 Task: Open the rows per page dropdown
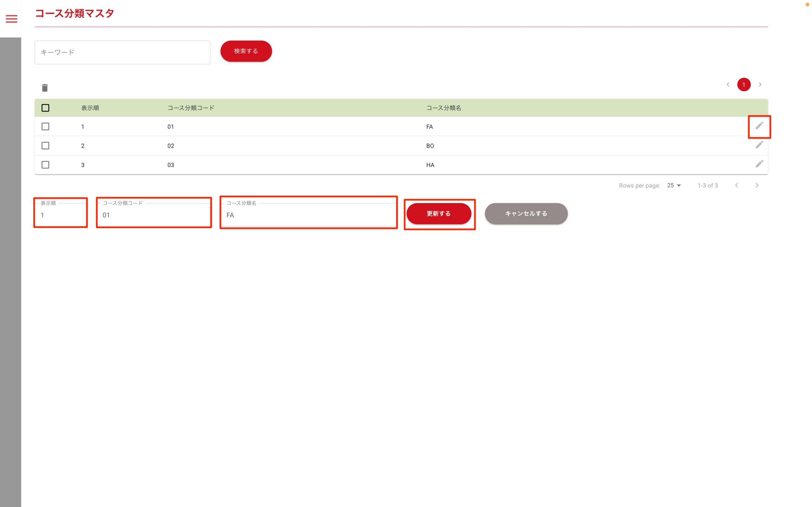(x=674, y=185)
